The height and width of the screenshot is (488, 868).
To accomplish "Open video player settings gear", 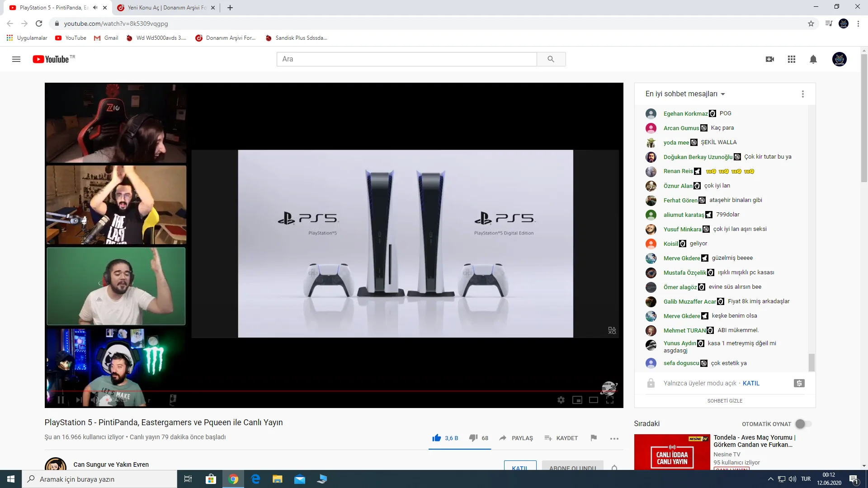I will click(x=561, y=400).
